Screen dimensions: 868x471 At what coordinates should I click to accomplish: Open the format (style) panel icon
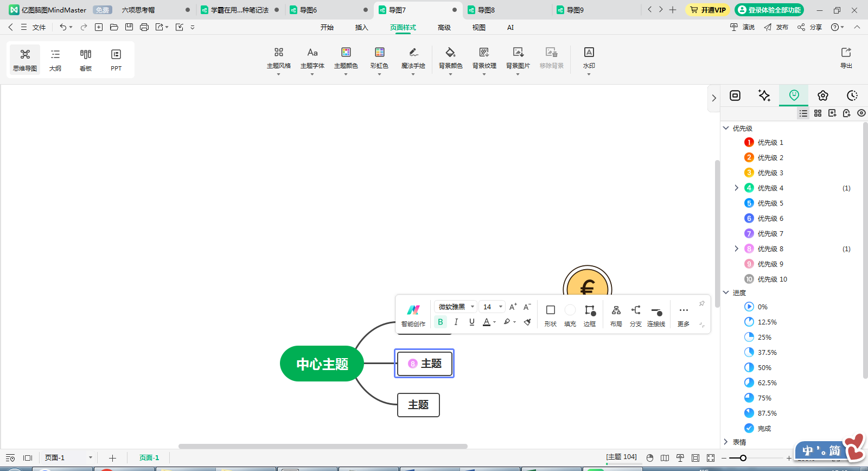[x=735, y=96]
